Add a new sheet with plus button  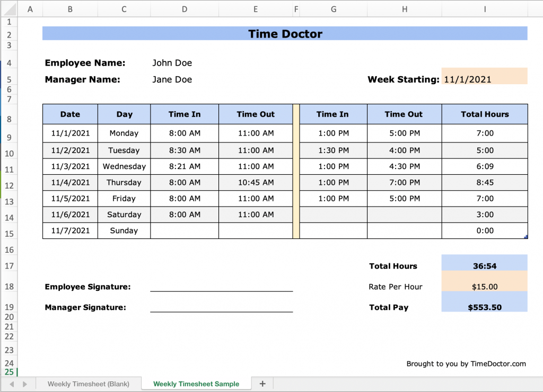(x=262, y=384)
